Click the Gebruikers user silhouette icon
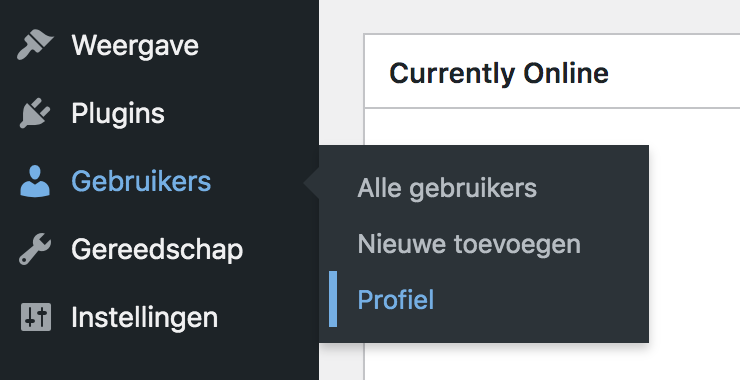 click(35, 181)
